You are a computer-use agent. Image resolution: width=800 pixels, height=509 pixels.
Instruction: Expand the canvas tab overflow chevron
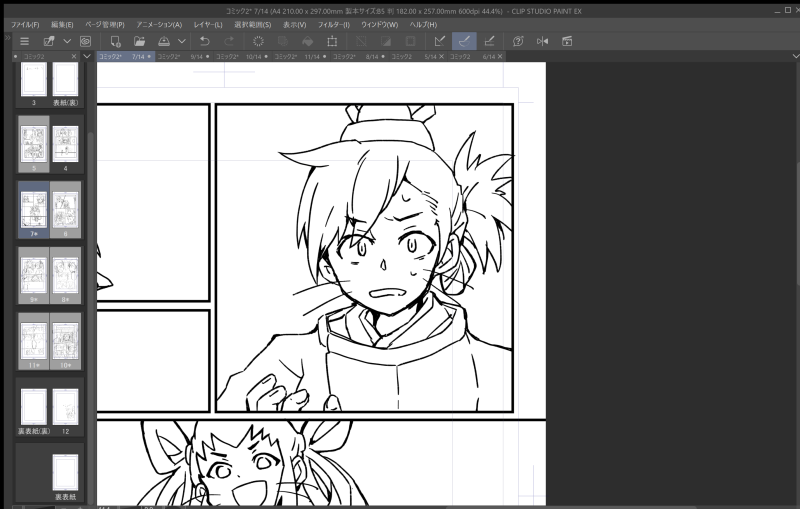(795, 56)
